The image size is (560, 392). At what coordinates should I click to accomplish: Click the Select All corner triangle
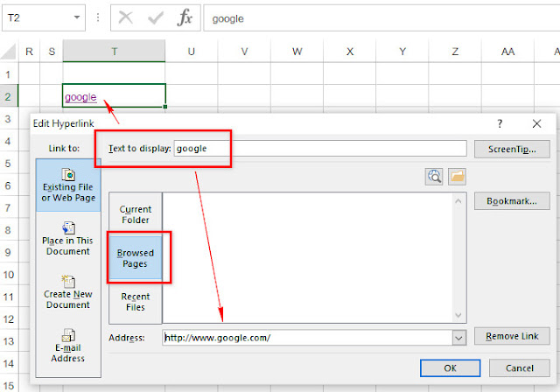9,52
